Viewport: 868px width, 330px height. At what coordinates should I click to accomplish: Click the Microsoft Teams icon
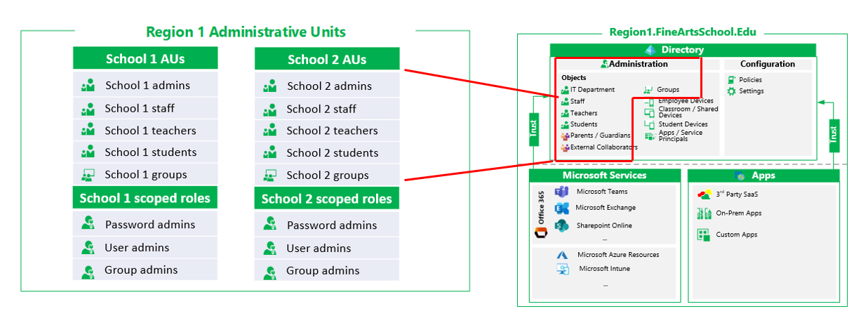[561, 192]
